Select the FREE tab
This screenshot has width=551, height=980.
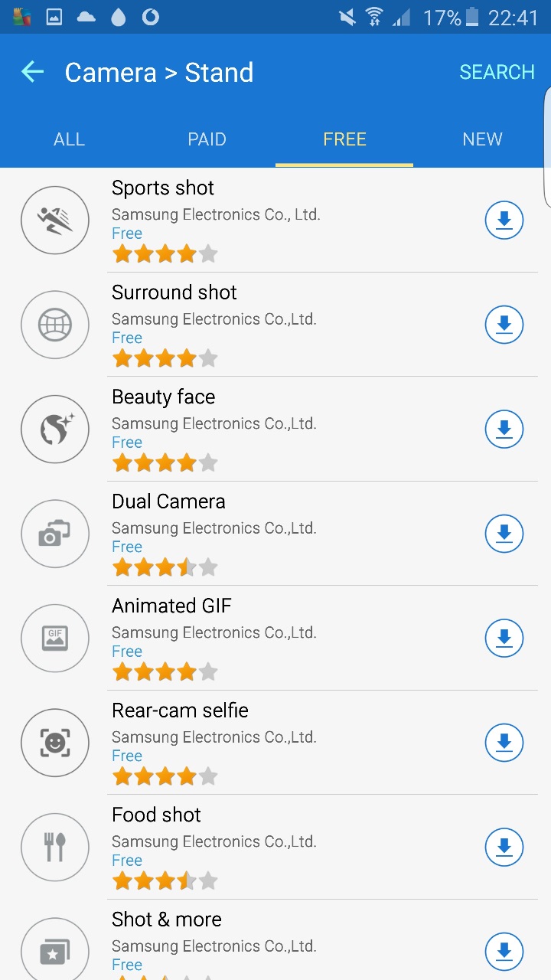[x=344, y=139]
